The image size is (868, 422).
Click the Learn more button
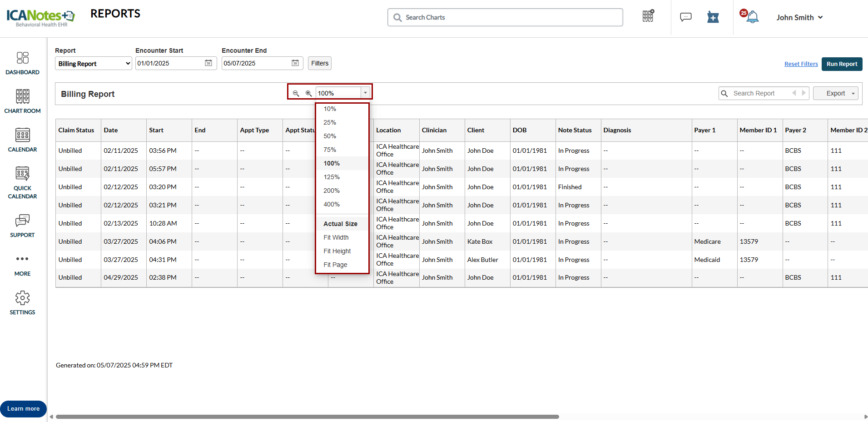tap(23, 409)
